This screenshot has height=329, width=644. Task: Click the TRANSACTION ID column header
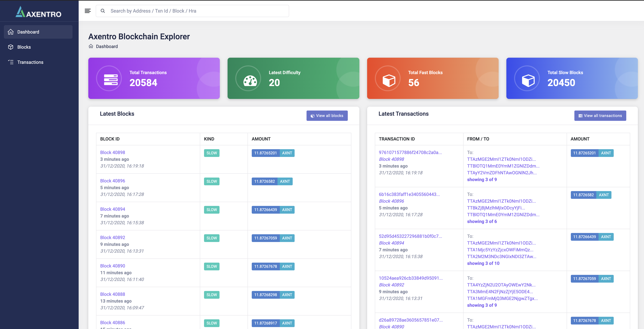[396, 139]
